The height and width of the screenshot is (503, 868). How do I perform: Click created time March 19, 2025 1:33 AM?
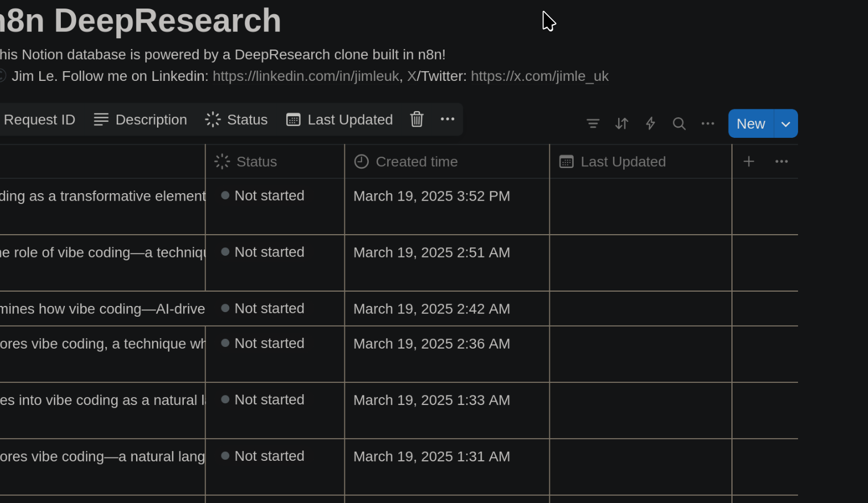pos(431,400)
